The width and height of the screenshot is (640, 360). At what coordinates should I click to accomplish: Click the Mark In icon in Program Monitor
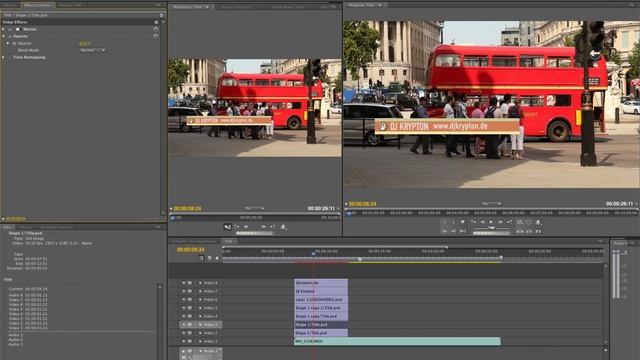click(444, 222)
